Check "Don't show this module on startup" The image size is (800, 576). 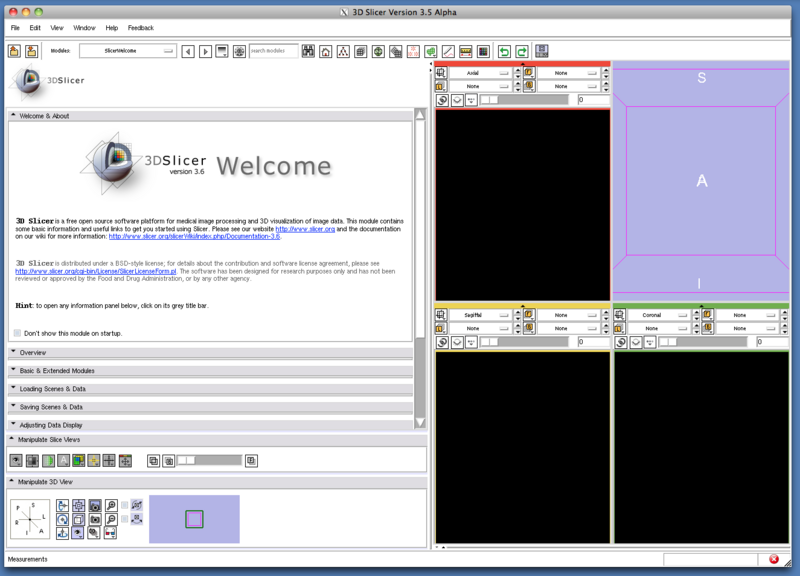18,333
